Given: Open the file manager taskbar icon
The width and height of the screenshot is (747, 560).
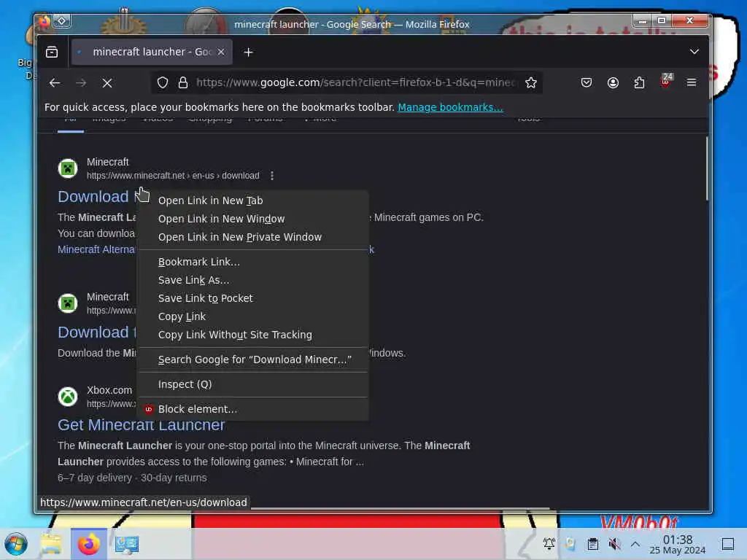Looking at the screenshot, I should (51, 544).
